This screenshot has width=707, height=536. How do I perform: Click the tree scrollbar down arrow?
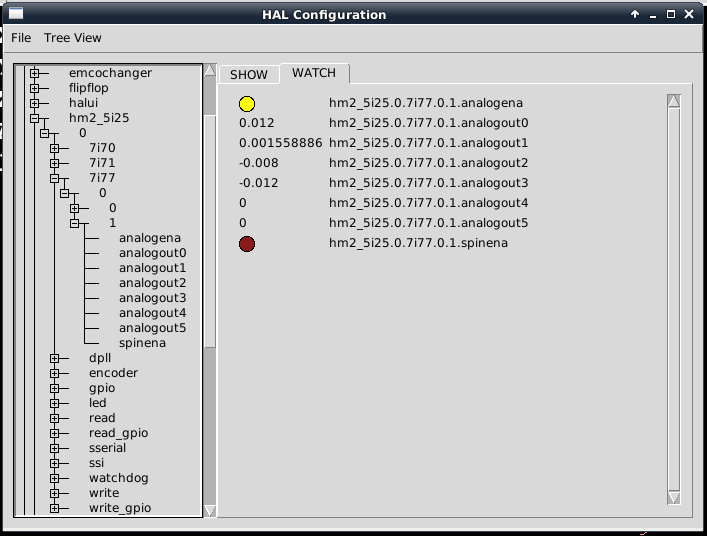click(210, 511)
